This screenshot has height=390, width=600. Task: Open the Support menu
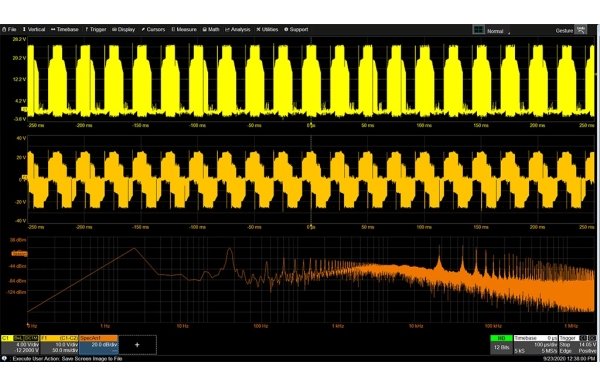(x=296, y=29)
